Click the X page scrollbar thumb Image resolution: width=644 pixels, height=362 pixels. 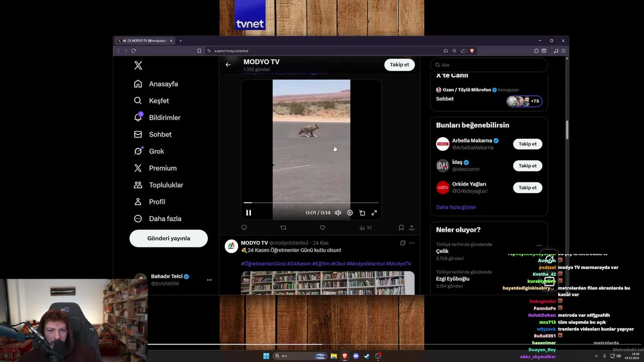tap(567, 130)
